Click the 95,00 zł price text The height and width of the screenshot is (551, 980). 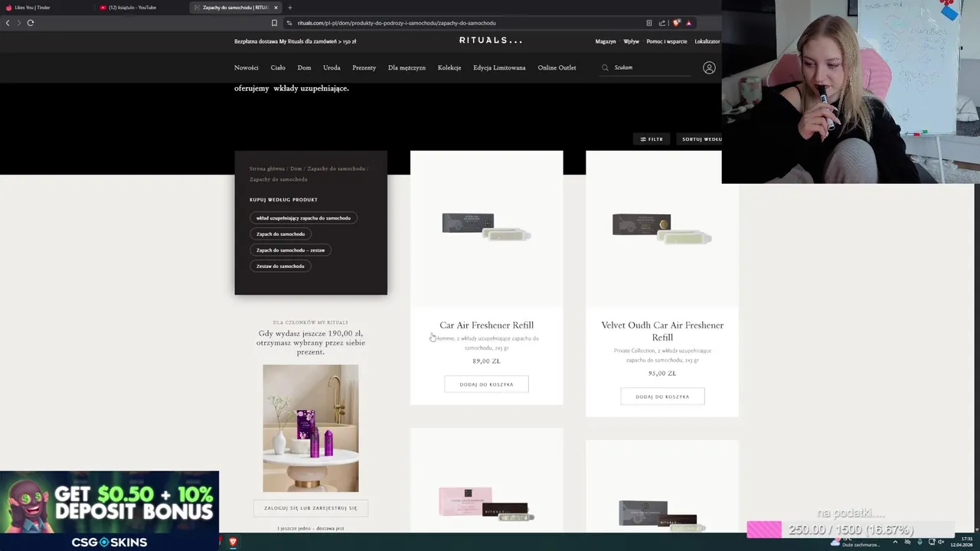coord(662,373)
